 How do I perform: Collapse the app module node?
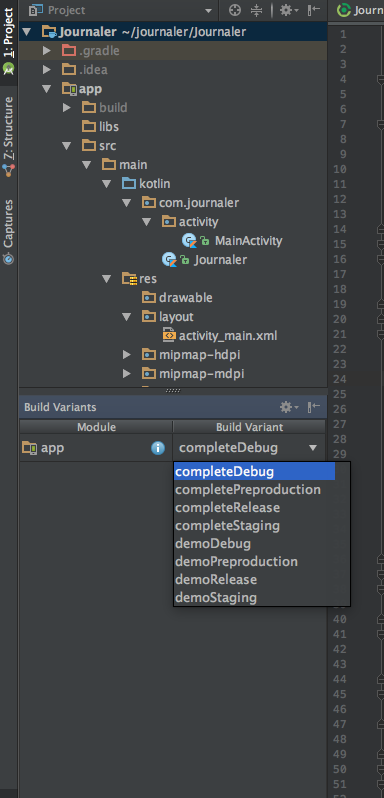pos(47,89)
